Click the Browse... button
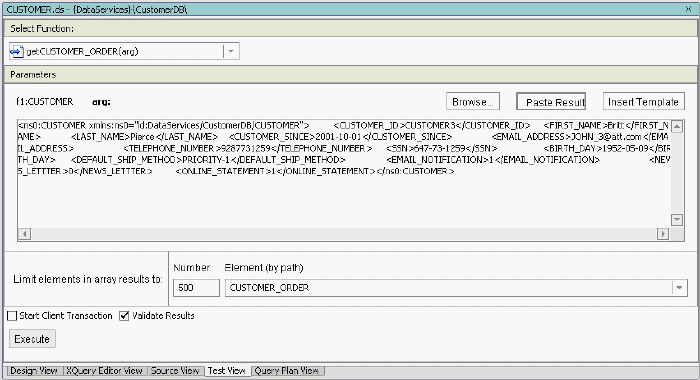This screenshot has width=700, height=380. pyautogui.click(x=473, y=102)
